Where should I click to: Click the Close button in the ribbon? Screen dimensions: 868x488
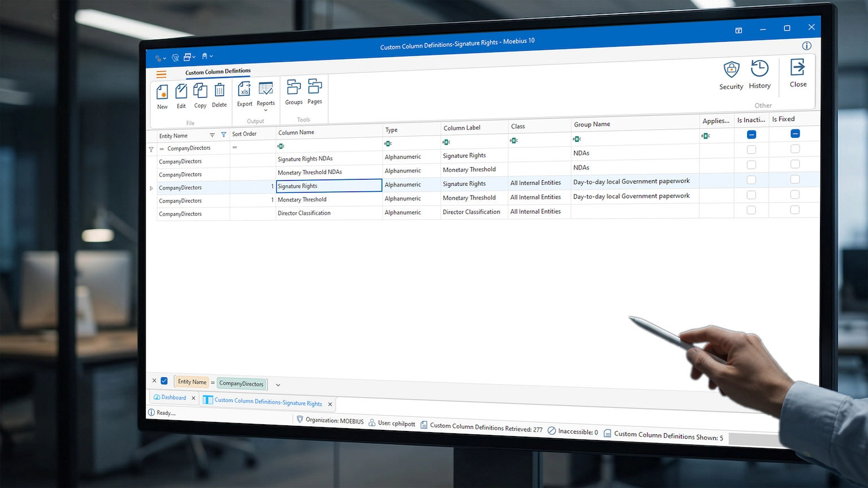798,73
